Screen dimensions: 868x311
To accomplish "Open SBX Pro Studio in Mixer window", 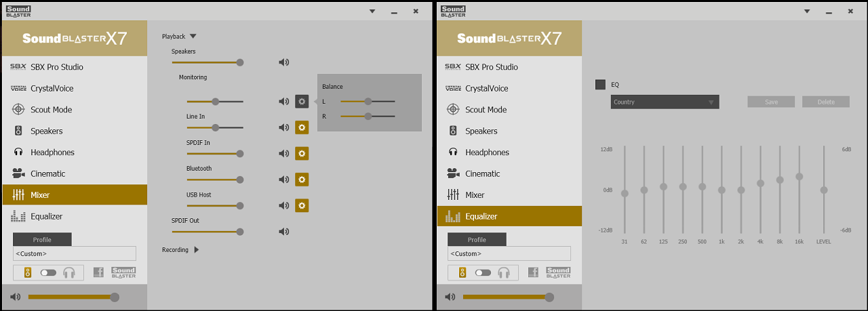I will point(75,67).
